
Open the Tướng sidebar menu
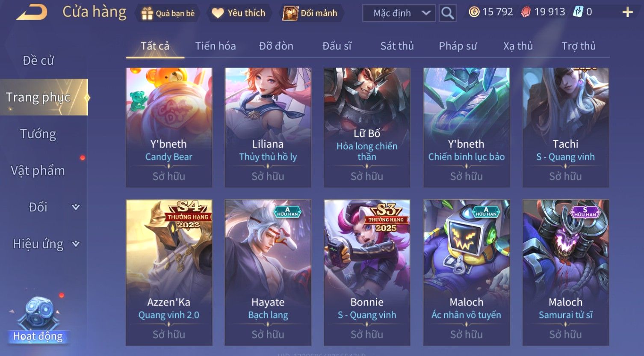[38, 134]
